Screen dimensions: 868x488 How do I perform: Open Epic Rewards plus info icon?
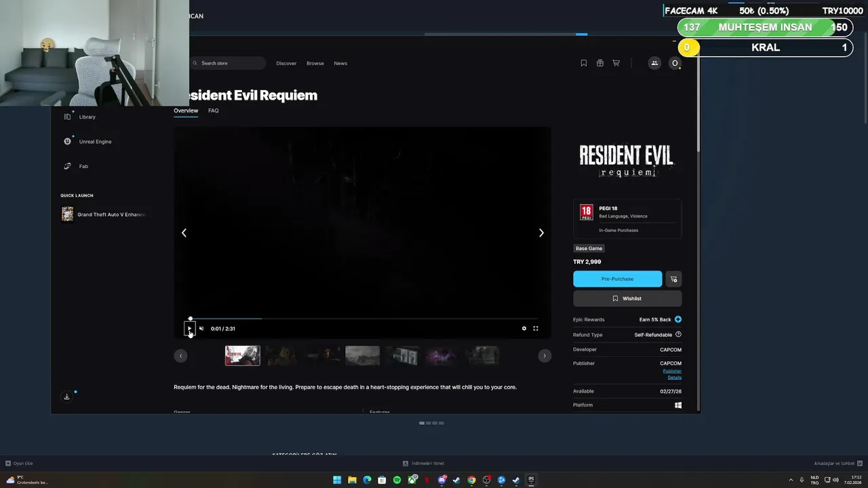(x=678, y=319)
